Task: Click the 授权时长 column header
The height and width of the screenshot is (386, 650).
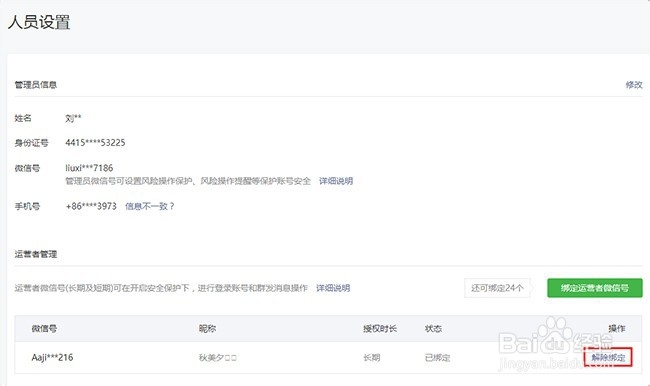Action: (380, 328)
